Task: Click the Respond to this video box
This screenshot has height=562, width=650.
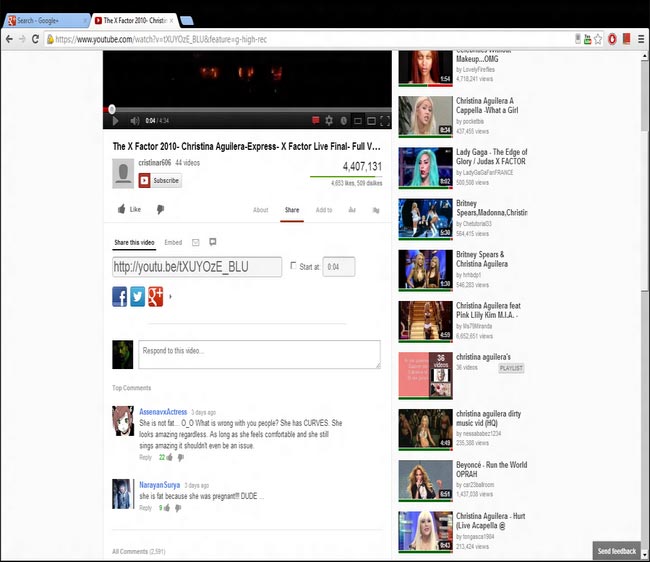Action: [260, 354]
